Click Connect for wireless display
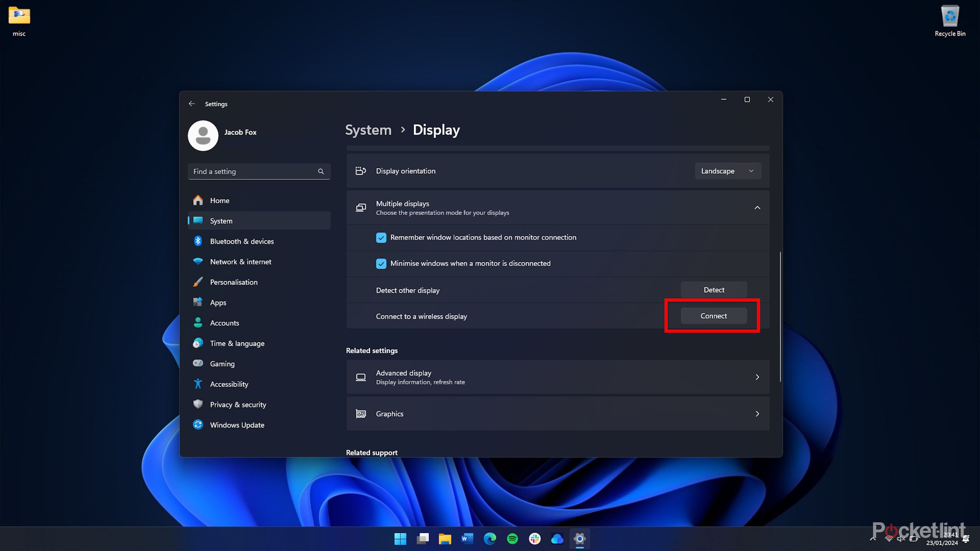Image resolution: width=980 pixels, height=551 pixels. point(714,316)
